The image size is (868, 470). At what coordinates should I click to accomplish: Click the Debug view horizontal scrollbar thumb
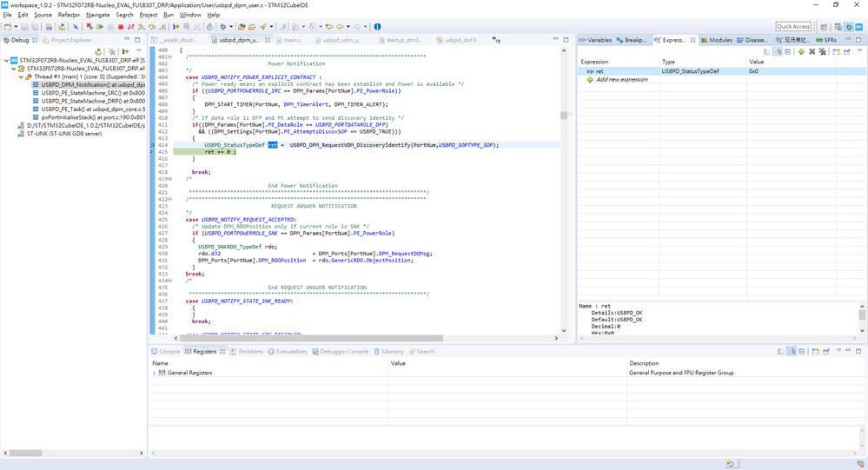click(25, 453)
